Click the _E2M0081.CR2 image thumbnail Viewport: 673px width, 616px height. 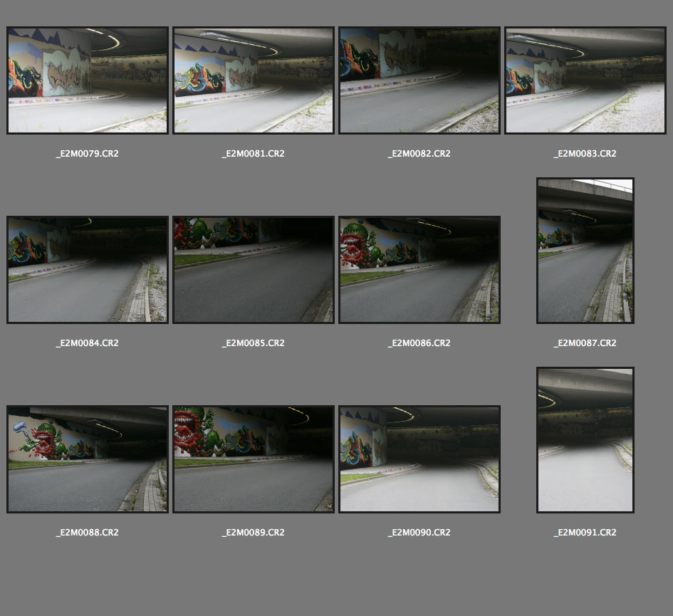[253, 80]
